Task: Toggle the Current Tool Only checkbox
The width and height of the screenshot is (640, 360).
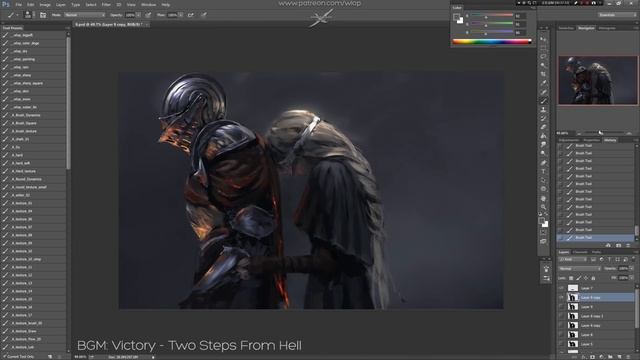Action: pyautogui.click(x=4, y=357)
